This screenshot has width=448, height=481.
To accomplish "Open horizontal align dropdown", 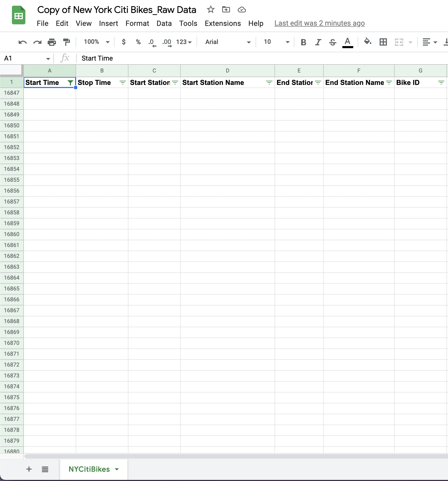I will click(x=430, y=42).
